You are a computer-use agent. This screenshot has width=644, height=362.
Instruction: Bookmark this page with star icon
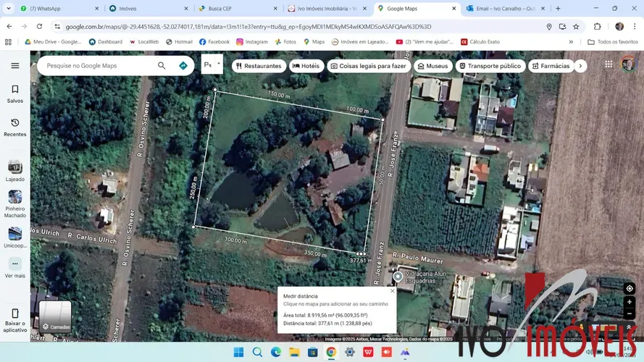click(576, 27)
